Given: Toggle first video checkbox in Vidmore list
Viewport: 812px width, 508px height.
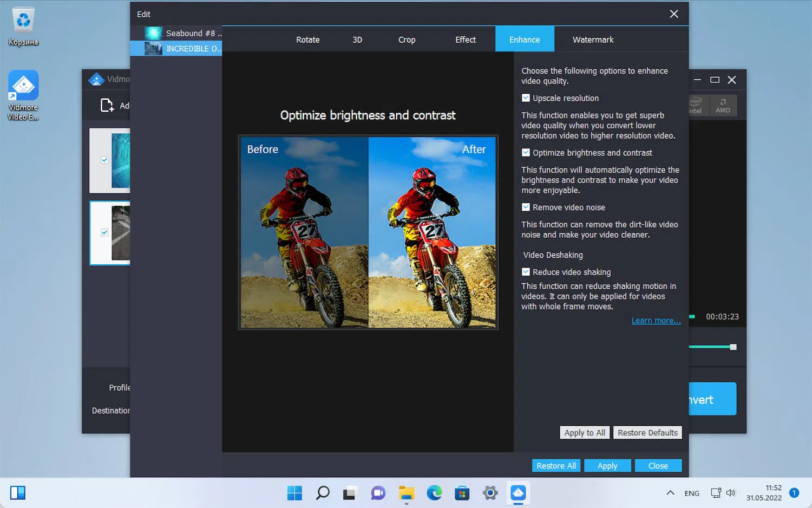Looking at the screenshot, I should coord(104,160).
